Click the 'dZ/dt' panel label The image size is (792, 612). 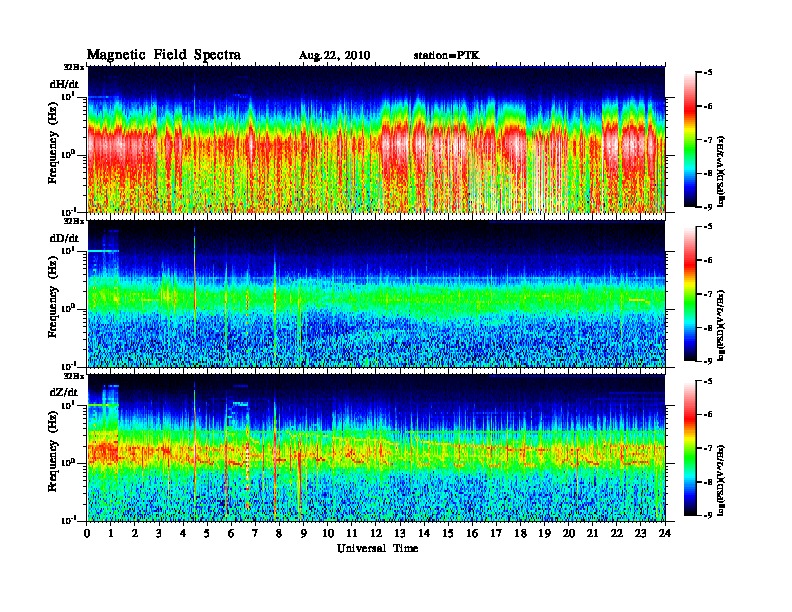[x=64, y=392]
